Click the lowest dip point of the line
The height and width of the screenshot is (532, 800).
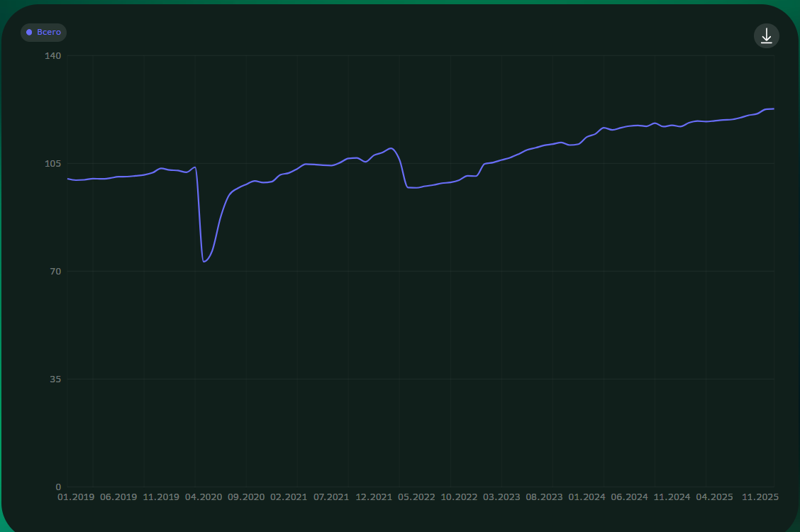pos(204,262)
